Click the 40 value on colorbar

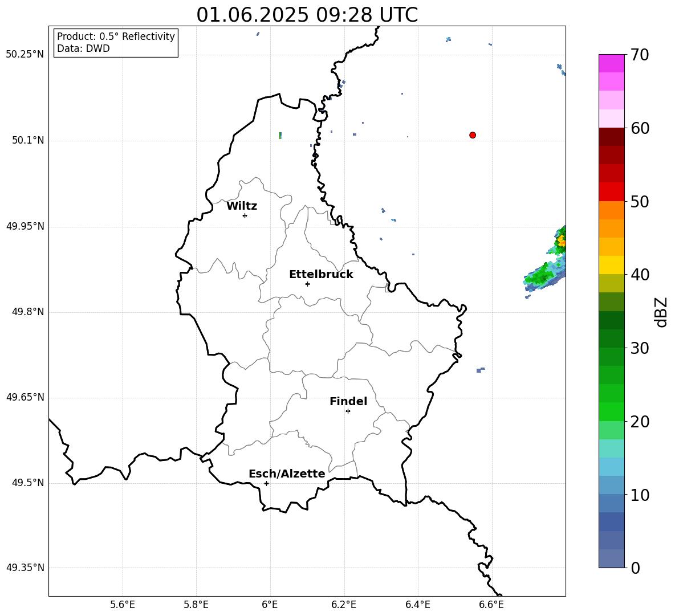(640, 275)
